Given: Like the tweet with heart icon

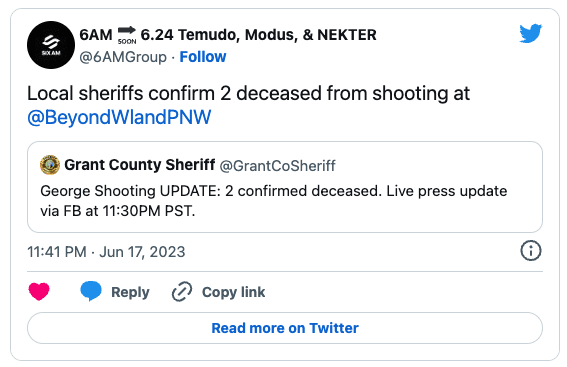Looking at the screenshot, I should point(39,291).
